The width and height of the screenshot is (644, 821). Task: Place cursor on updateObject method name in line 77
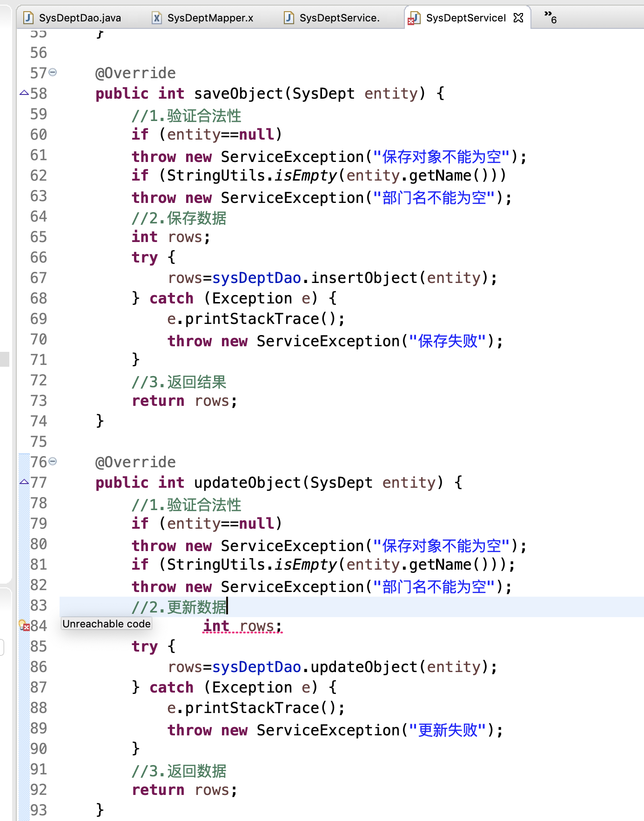pyautogui.click(x=248, y=483)
